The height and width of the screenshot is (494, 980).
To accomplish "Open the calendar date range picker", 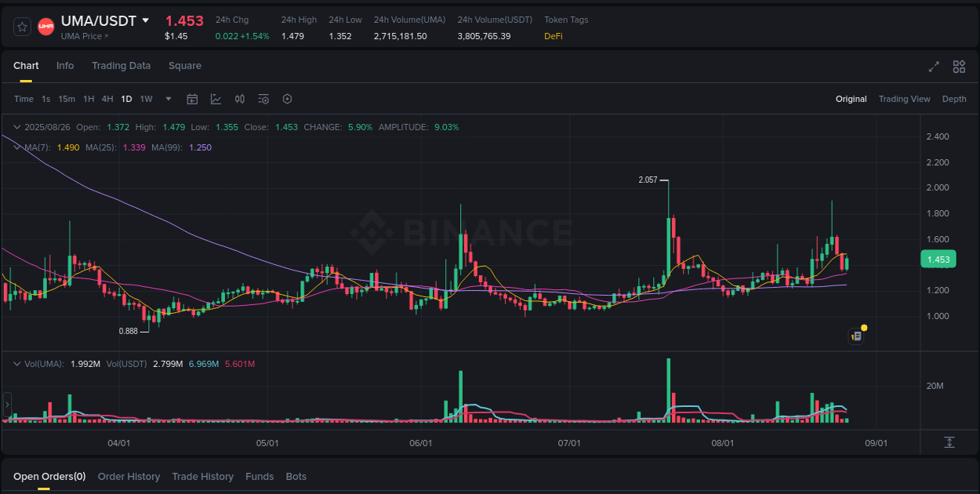I will tap(192, 99).
